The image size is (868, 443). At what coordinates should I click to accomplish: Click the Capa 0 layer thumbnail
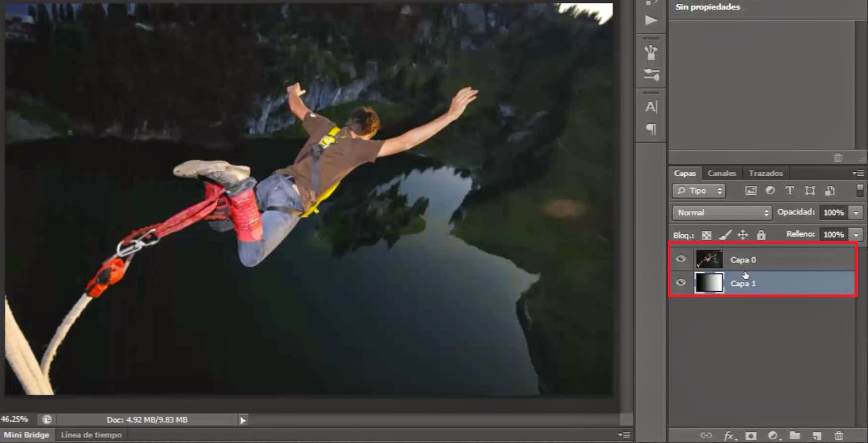point(709,259)
